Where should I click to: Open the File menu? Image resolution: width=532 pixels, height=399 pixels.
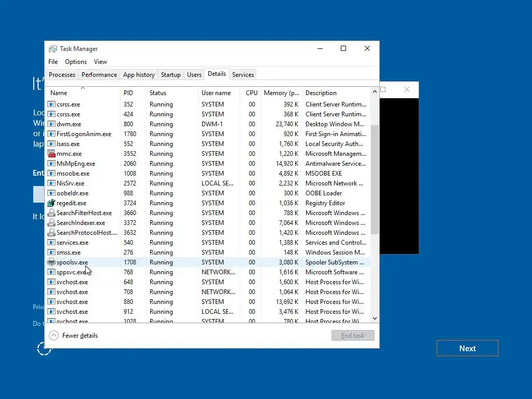[53, 62]
